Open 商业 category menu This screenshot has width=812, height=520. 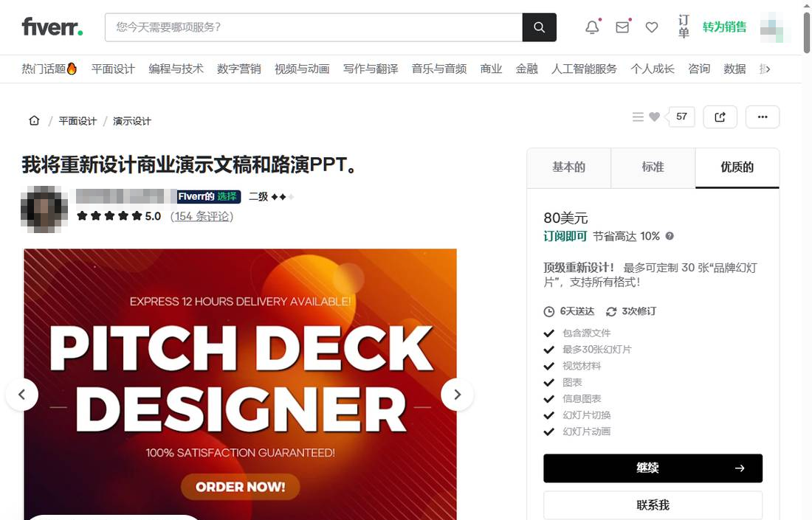point(491,69)
